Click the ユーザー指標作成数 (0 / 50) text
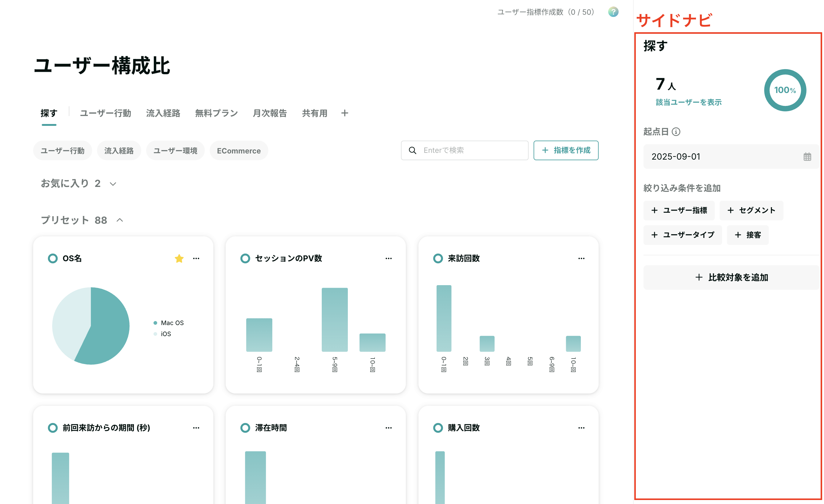 [546, 12]
